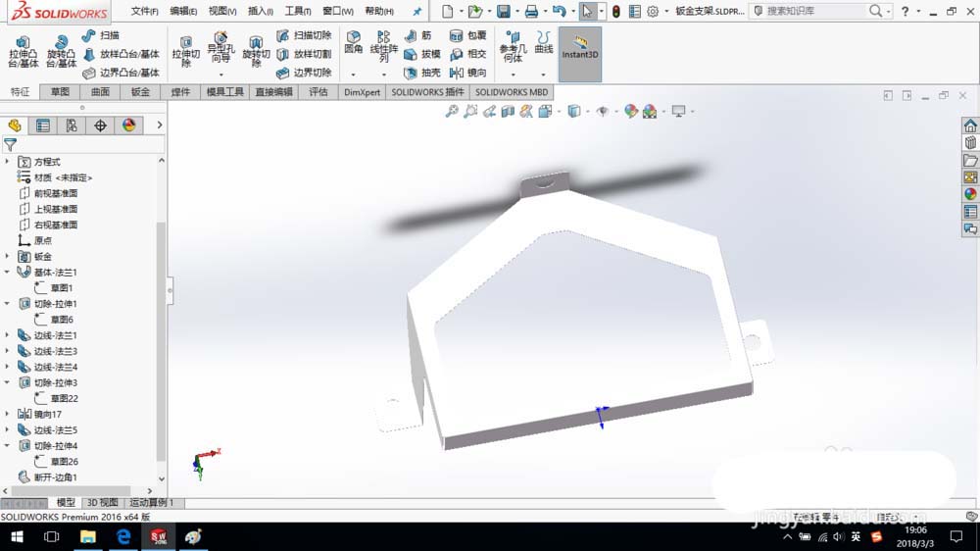Viewport: 980px width, 551px height.
Task: Expand more manager tabs chevron
Action: pos(160,125)
